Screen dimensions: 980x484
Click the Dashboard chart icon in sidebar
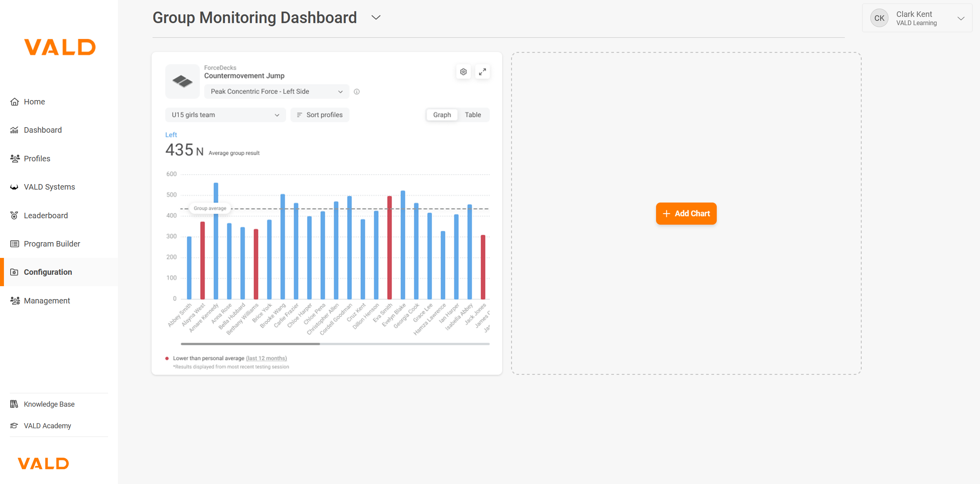(x=15, y=130)
